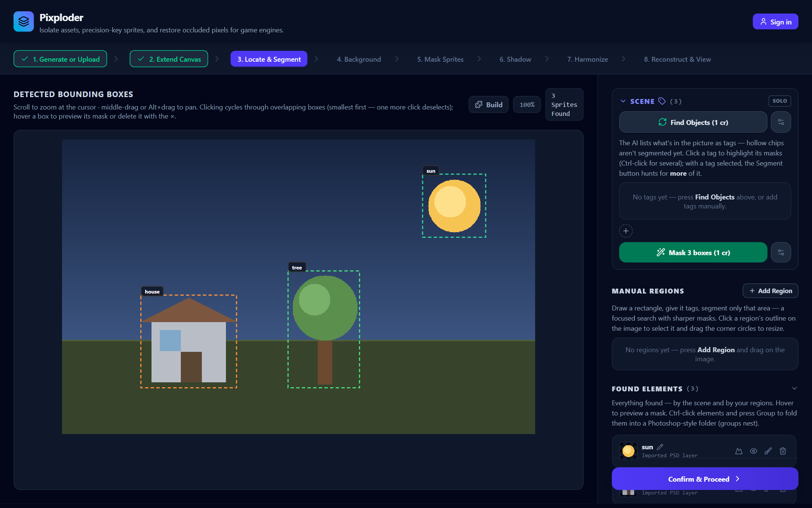The width and height of the screenshot is (812, 508).
Task: Select the sun bounding box label
Action: coord(431,171)
